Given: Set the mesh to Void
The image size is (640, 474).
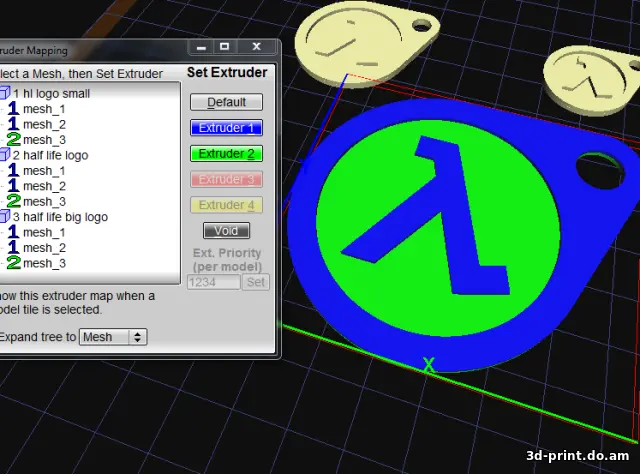Looking at the screenshot, I should (226, 231).
